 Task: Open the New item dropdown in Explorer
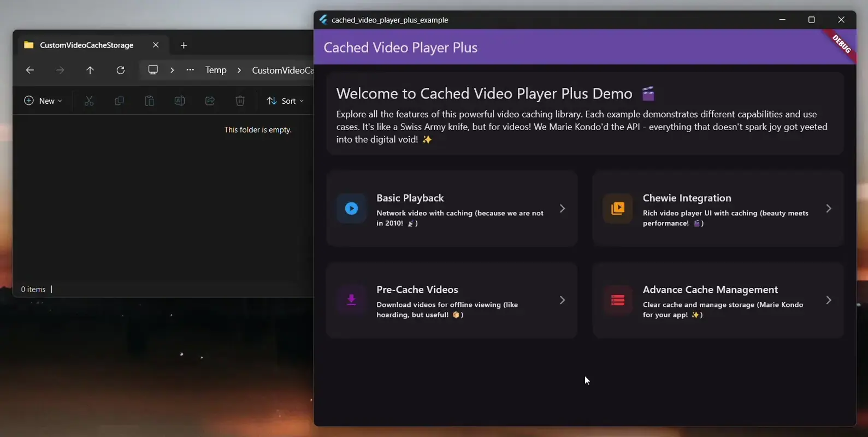pos(43,101)
